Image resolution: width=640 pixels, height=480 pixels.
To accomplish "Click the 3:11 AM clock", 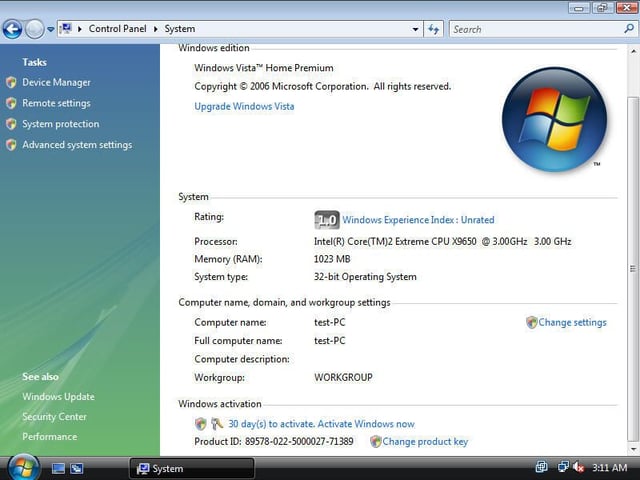I will (x=609, y=468).
